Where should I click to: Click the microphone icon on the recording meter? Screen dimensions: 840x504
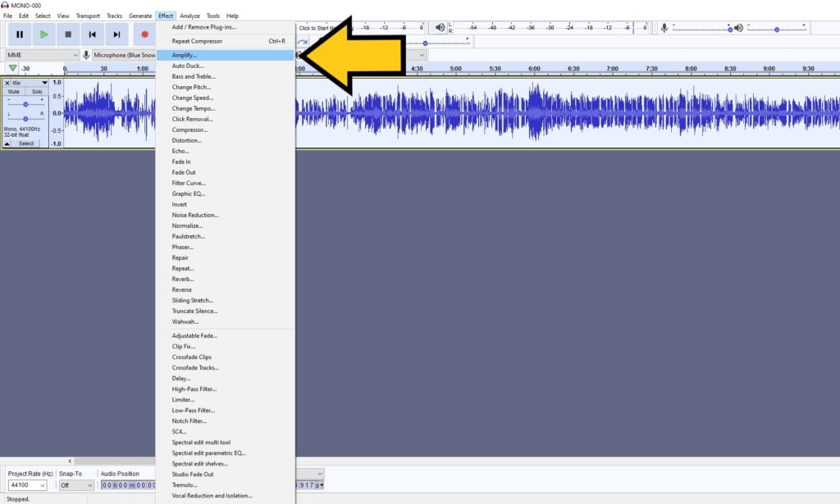(x=665, y=27)
